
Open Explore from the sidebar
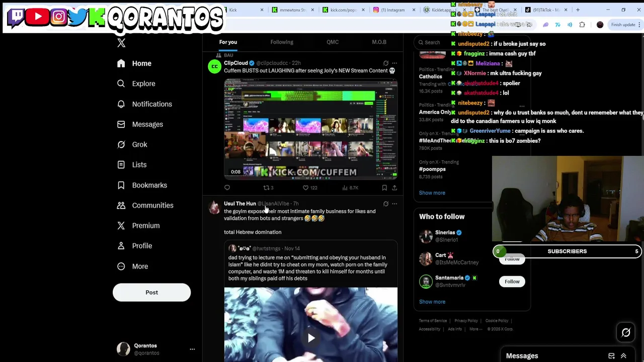click(136, 83)
